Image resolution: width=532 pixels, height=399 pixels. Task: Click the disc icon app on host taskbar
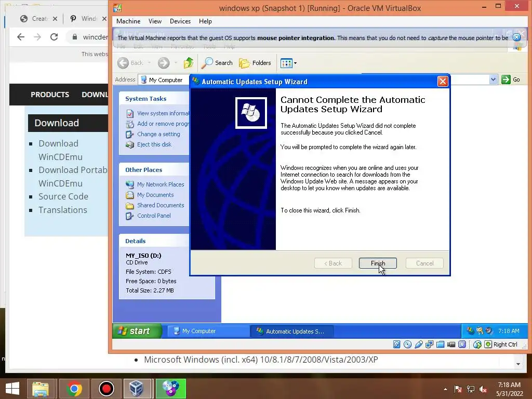click(170, 389)
